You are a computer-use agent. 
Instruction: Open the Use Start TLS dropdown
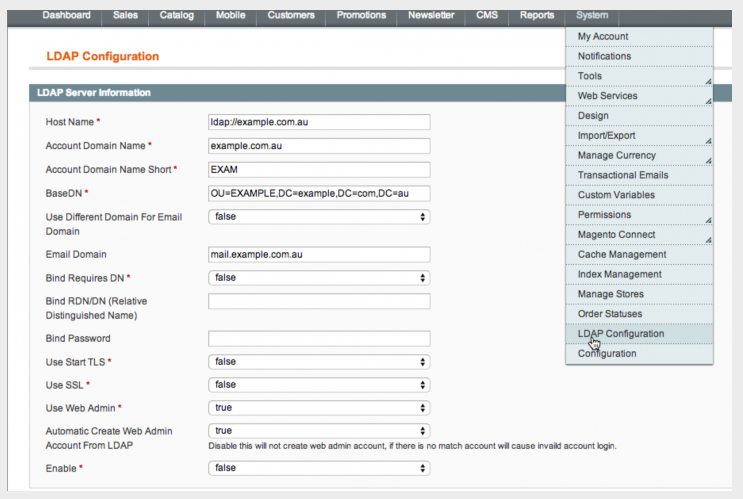click(x=319, y=362)
